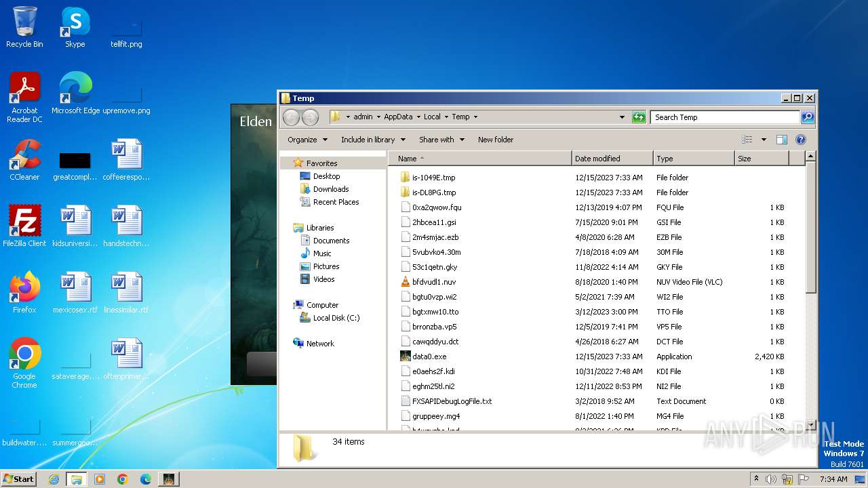
Task: Open Acrobat Reader DC shortcut
Action: pyautogui.click(x=24, y=98)
